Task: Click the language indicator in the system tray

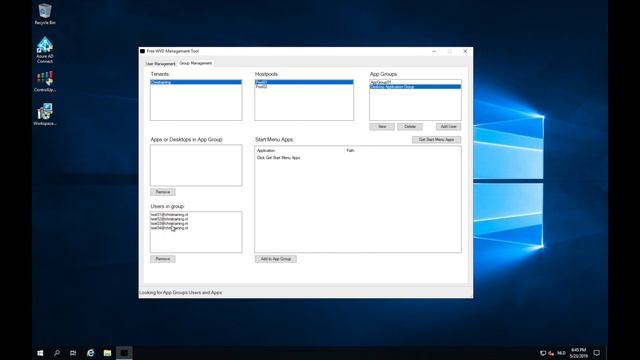Action: tap(562, 353)
